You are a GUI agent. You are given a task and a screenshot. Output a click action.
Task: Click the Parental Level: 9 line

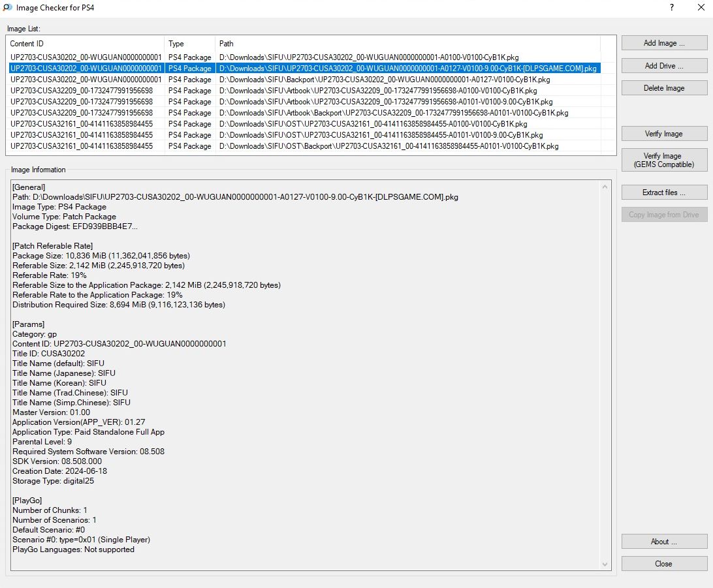42,442
